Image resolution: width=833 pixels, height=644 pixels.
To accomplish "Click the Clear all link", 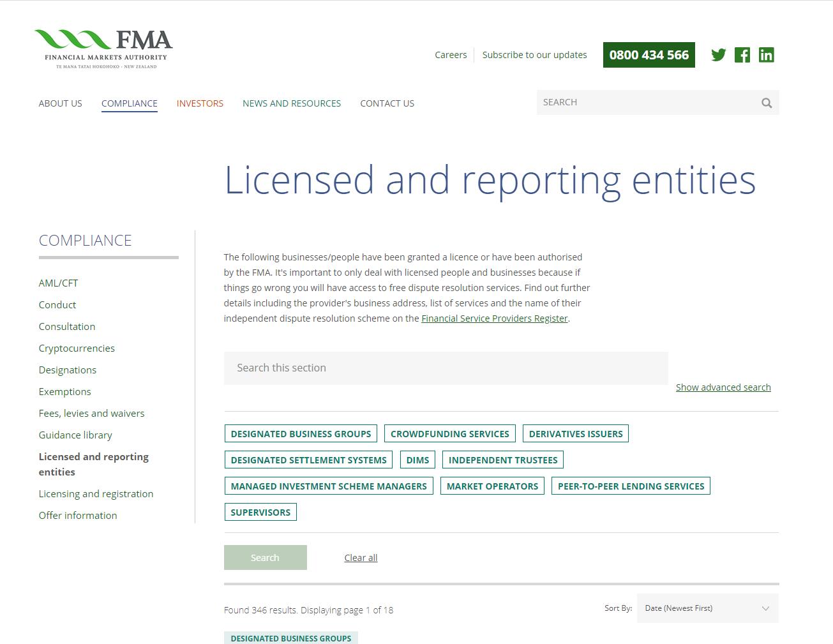I will click(361, 558).
